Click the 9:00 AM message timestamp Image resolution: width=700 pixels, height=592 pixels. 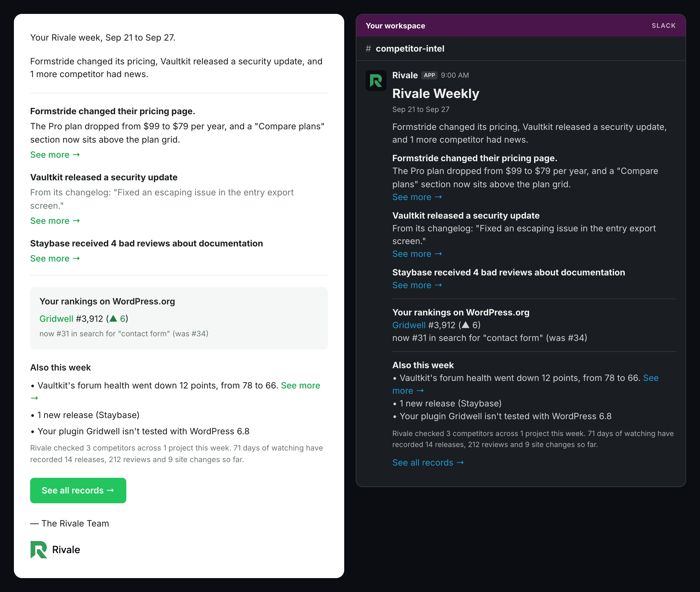pos(455,75)
